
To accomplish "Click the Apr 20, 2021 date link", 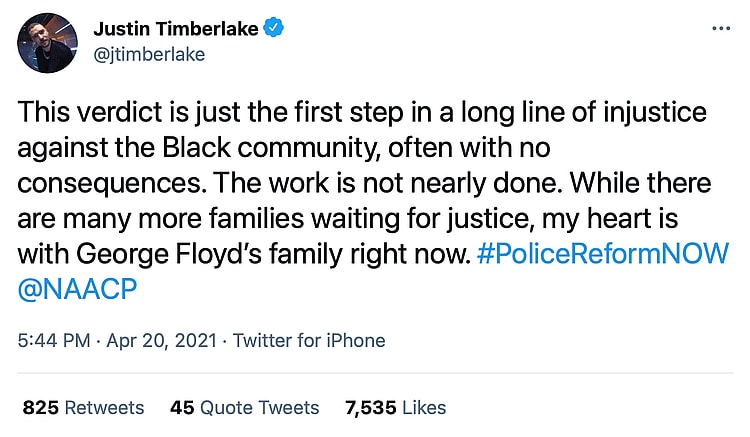I will pyautogui.click(x=161, y=340).
